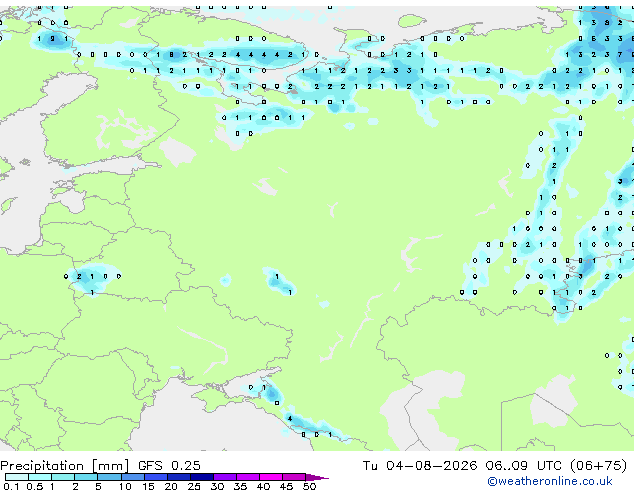Image resolution: width=634 pixels, height=490 pixels.
Task: Pick the magenta swatch between 40 and 45
Action: pos(271,477)
